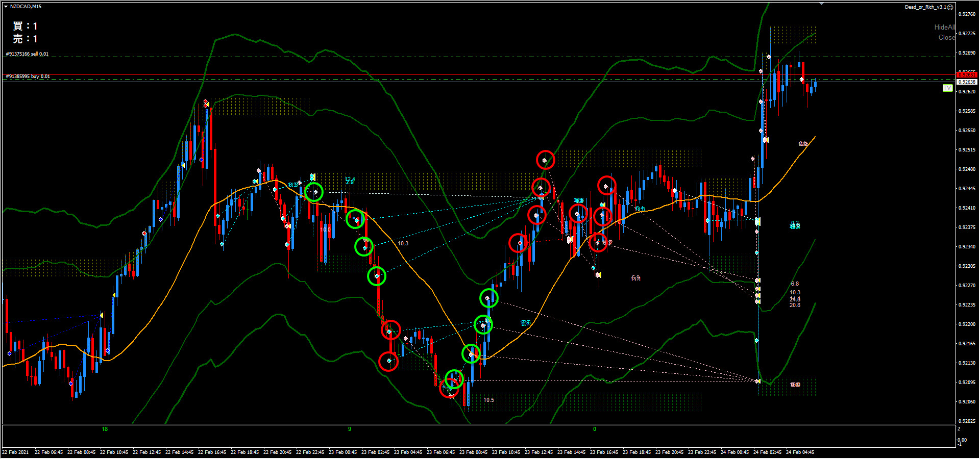Click the 22 Feb 16:45 time label
The image size is (980, 459).
pyautogui.click(x=212, y=452)
